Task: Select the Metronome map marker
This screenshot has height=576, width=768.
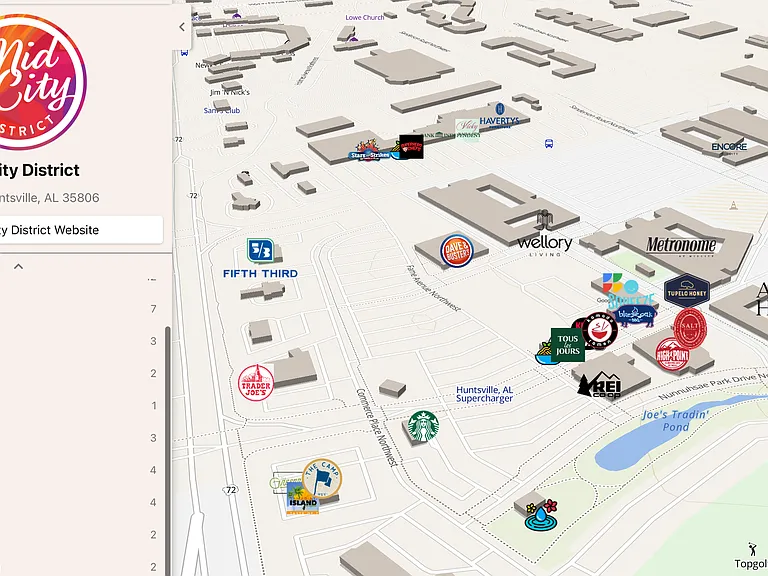Action: [x=681, y=245]
